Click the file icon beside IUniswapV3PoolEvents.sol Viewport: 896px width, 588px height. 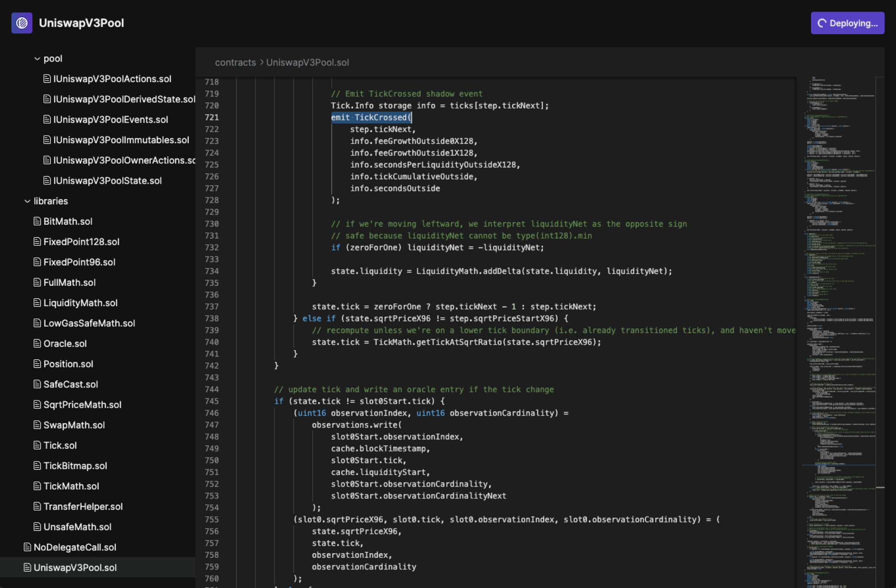(47, 119)
